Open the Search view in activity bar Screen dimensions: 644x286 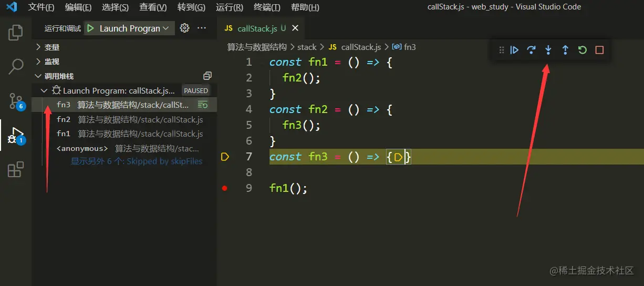(x=16, y=67)
